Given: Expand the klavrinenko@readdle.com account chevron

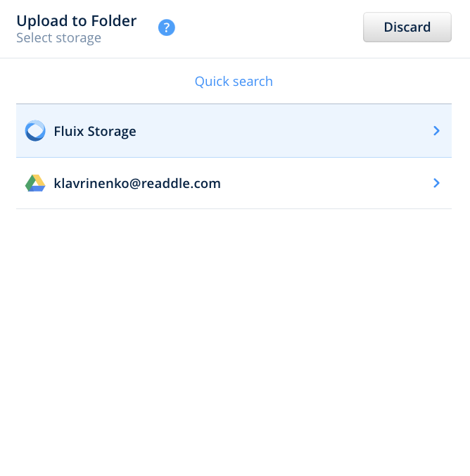Looking at the screenshot, I should click(436, 183).
